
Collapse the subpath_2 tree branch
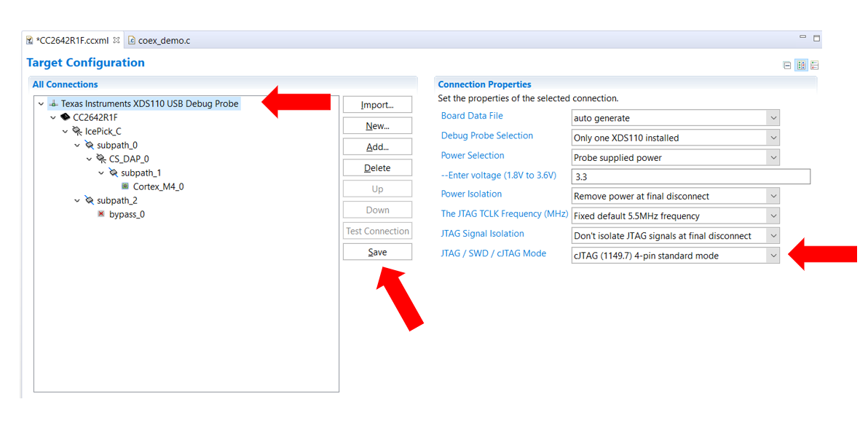[77, 200]
